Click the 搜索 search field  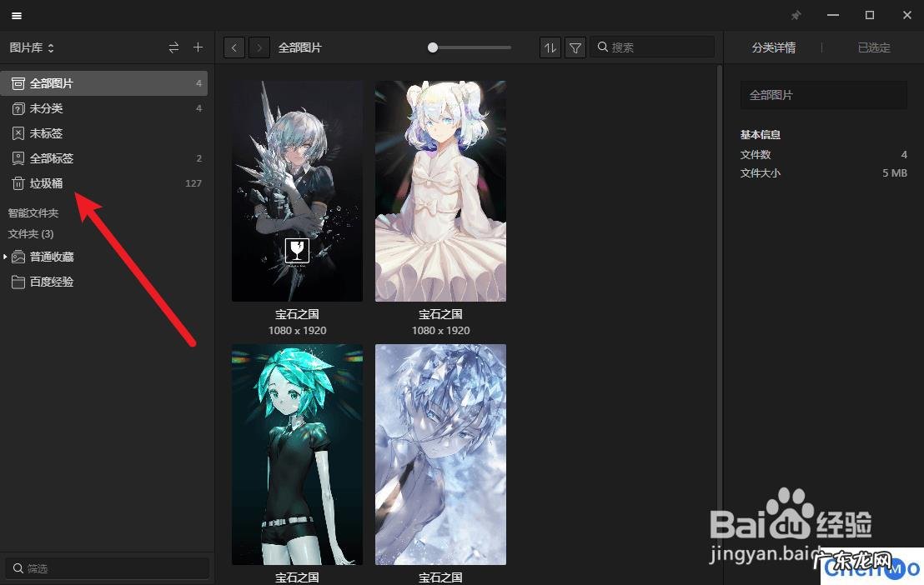coord(659,47)
